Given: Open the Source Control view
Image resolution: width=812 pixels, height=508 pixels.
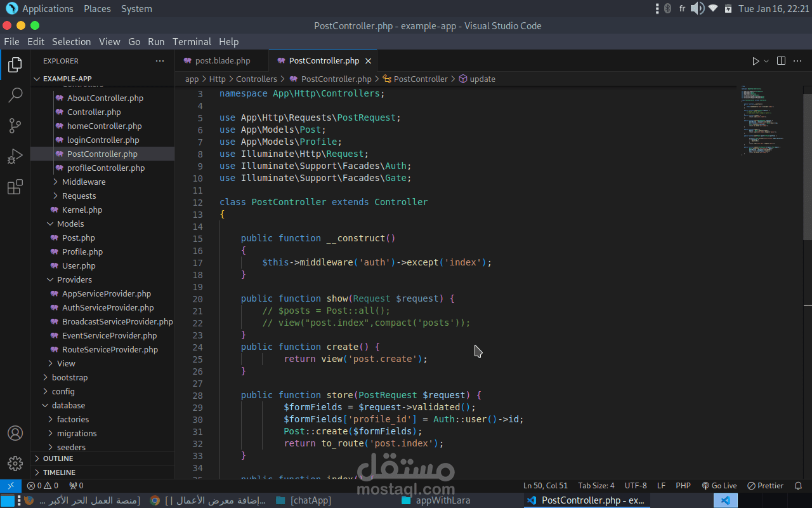Looking at the screenshot, I should point(15,126).
